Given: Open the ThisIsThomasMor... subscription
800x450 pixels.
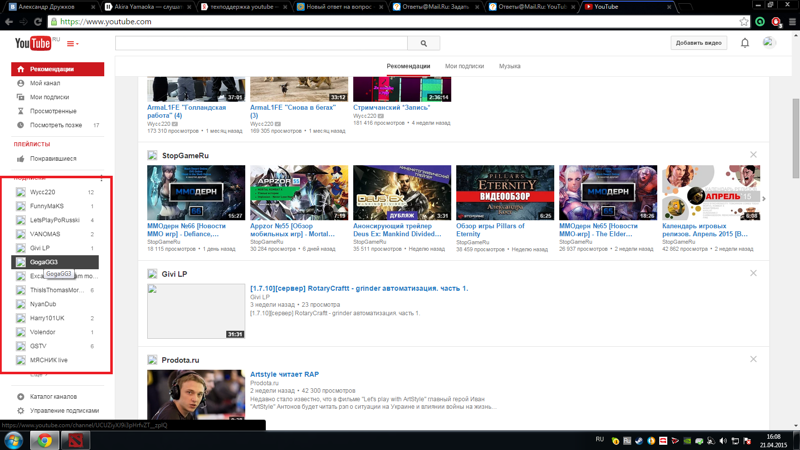Looking at the screenshot, I should tap(55, 290).
